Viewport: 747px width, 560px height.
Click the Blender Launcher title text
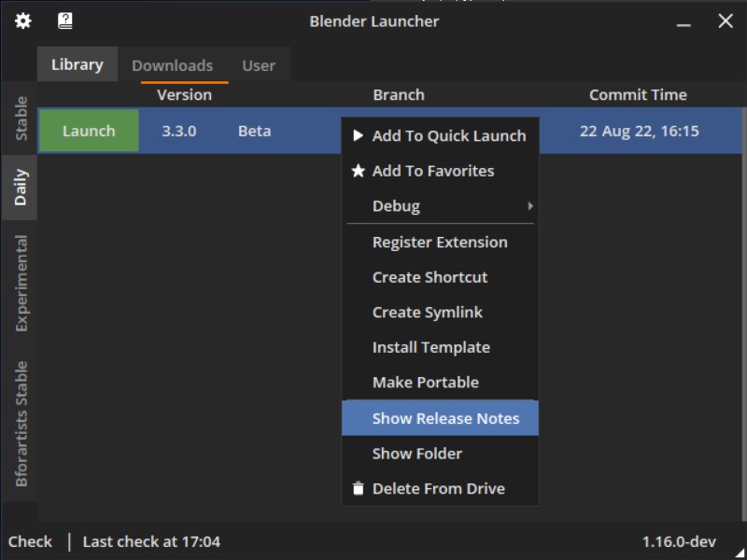point(374,21)
